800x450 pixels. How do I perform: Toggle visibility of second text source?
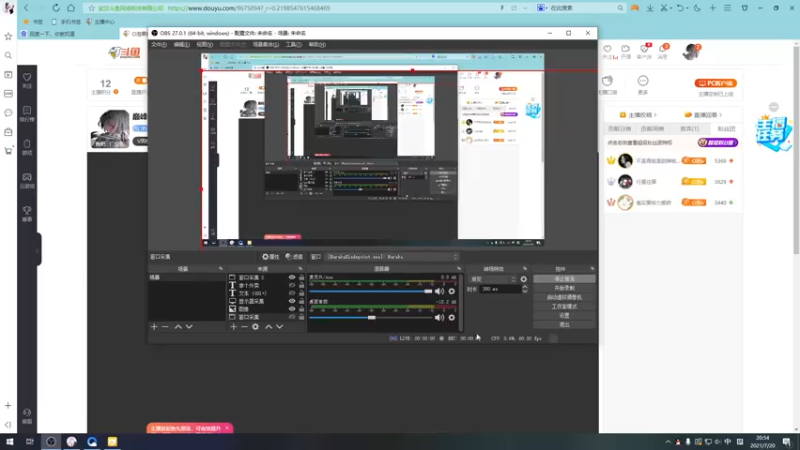coord(292,285)
